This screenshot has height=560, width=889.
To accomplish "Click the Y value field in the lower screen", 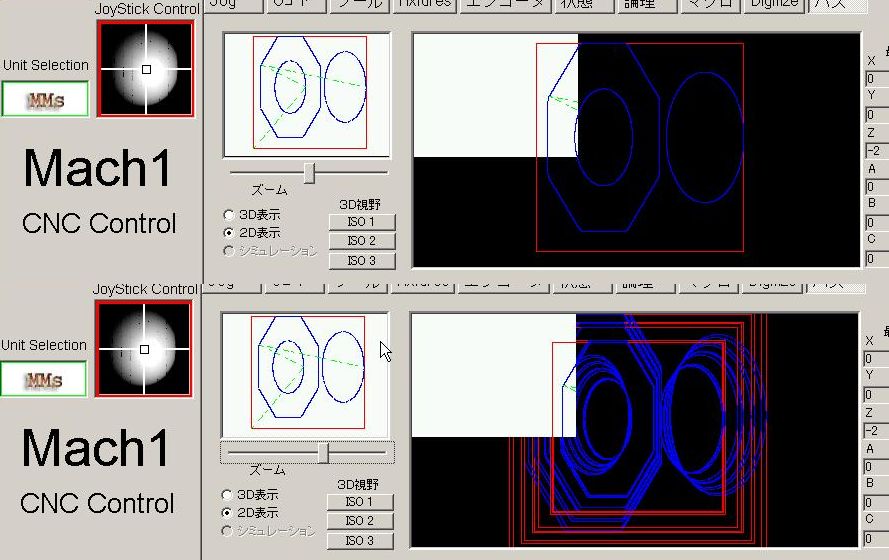I will coord(875,394).
